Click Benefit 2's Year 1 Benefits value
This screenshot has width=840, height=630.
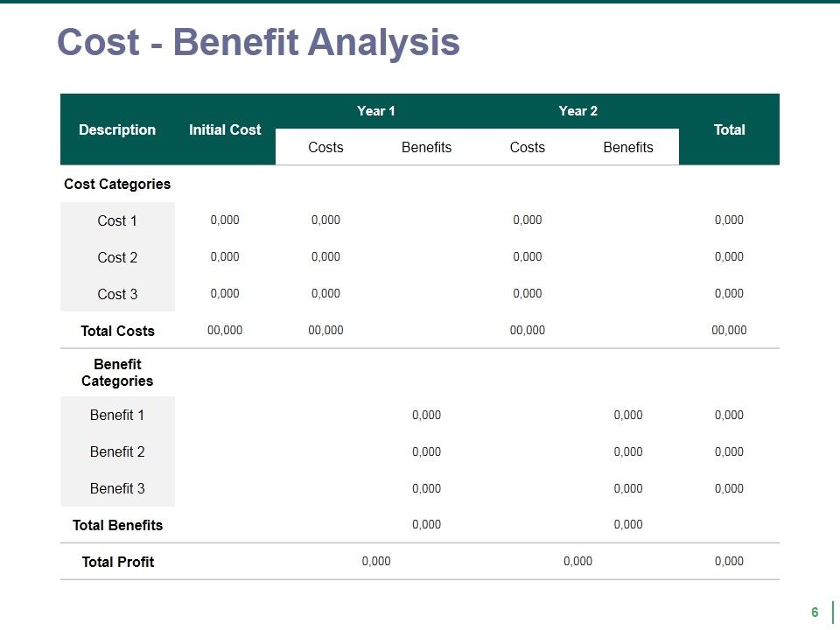coord(426,451)
